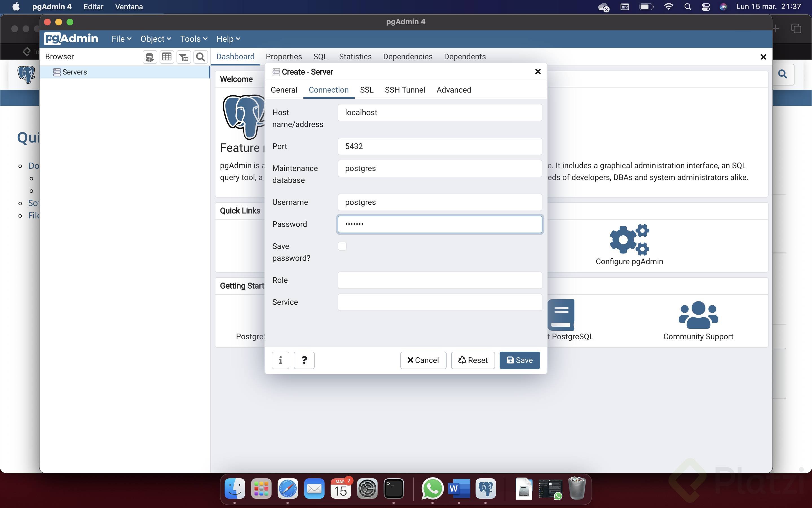This screenshot has width=812, height=508.
Task: Open the Statistics tab
Action: tap(355, 57)
